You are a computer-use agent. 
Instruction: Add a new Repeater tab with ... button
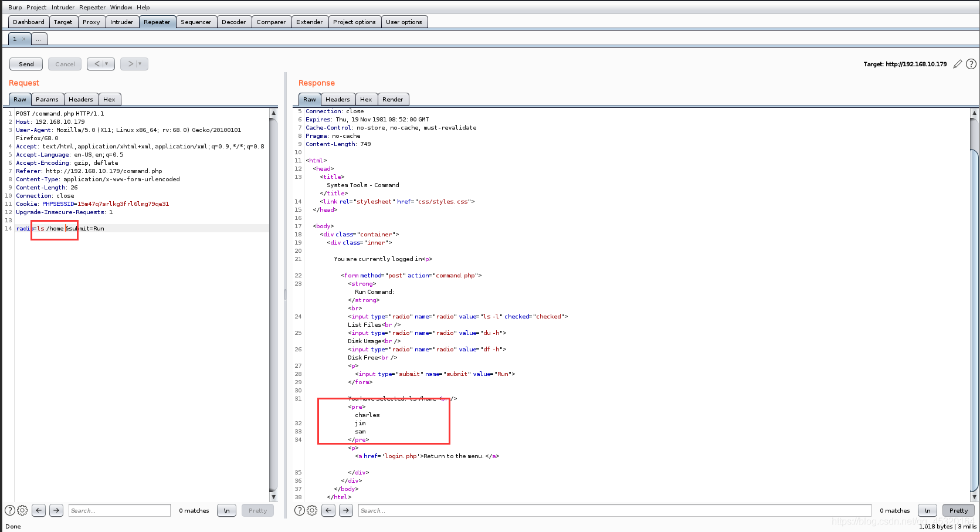pos(39,39)
